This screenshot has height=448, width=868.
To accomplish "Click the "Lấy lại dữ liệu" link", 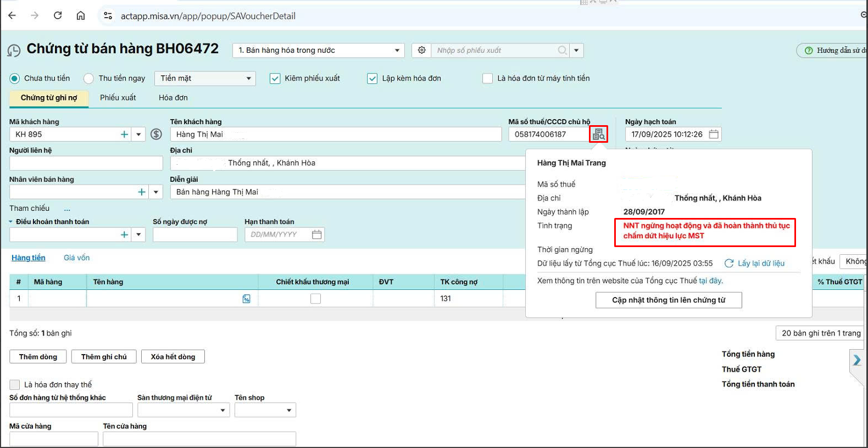I will coord(760,264).
